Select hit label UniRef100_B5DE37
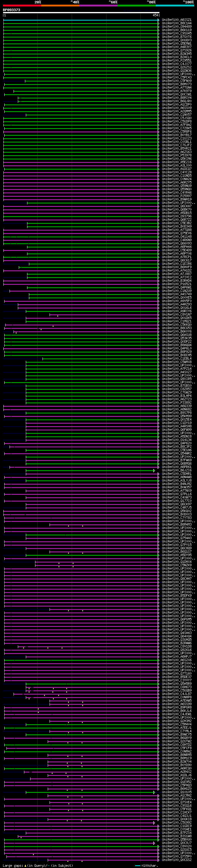This screenshot has width=197, height=868. [176, 676]
